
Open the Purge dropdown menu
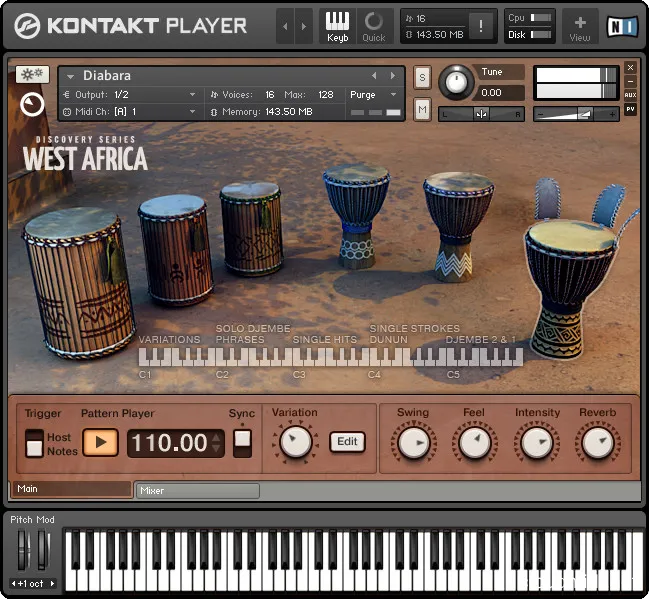pyautogui.click(x=373, y=94)
